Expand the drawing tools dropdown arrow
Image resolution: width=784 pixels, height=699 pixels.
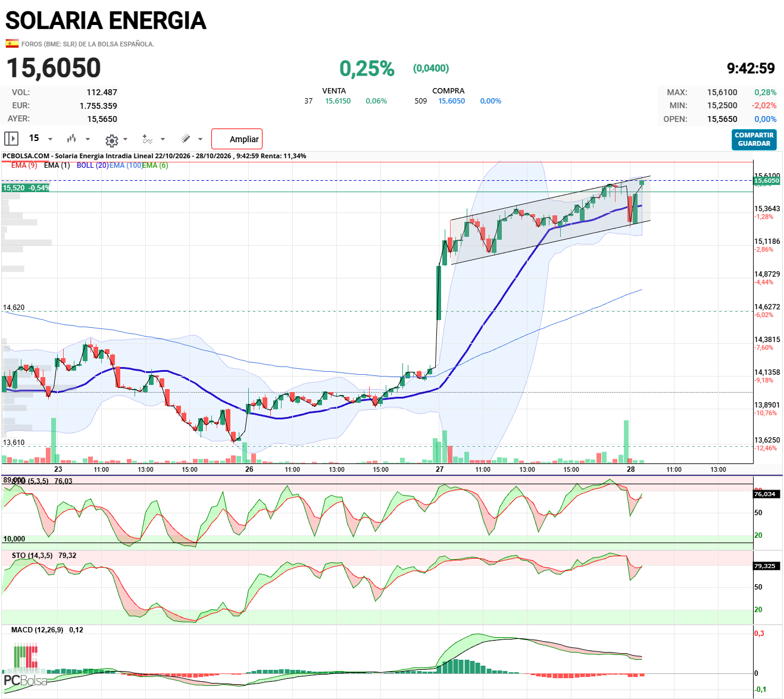pyautogui.click(x=200, y=139)
